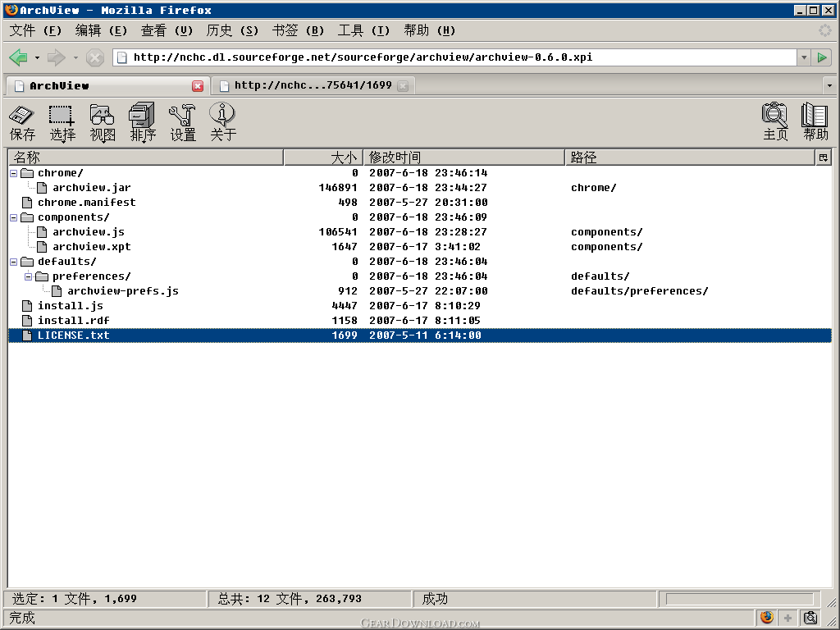Click the install.js file icon

click(x=27, y=306)
